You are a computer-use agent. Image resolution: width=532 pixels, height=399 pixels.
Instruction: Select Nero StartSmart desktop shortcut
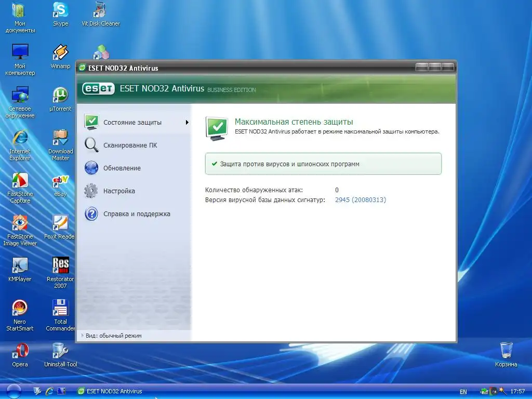click(x=20, y=315)
